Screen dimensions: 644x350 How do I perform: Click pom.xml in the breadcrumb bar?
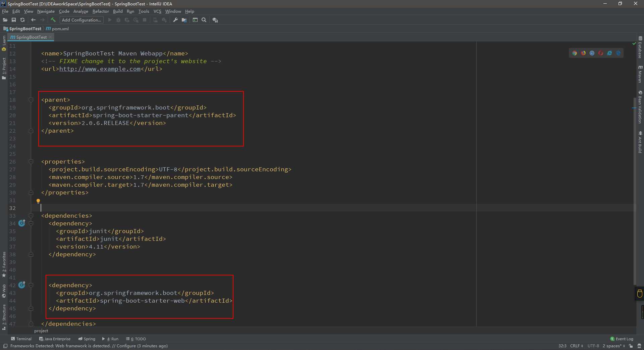[x=57, y=29]
